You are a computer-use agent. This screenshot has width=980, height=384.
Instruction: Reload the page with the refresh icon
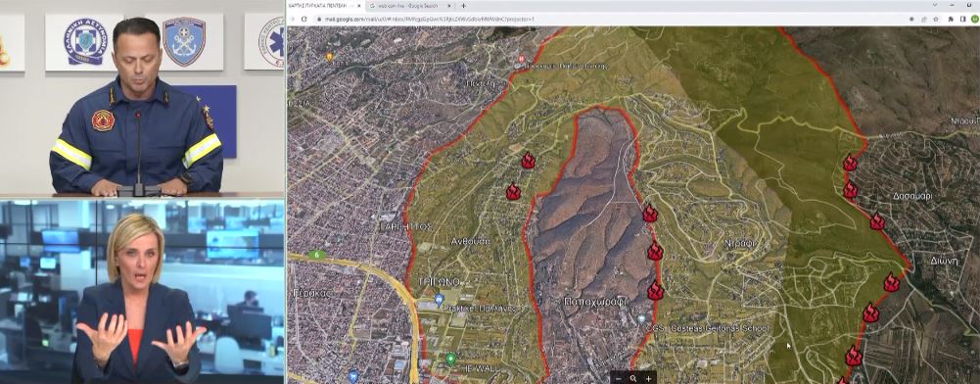pos(304,19)
